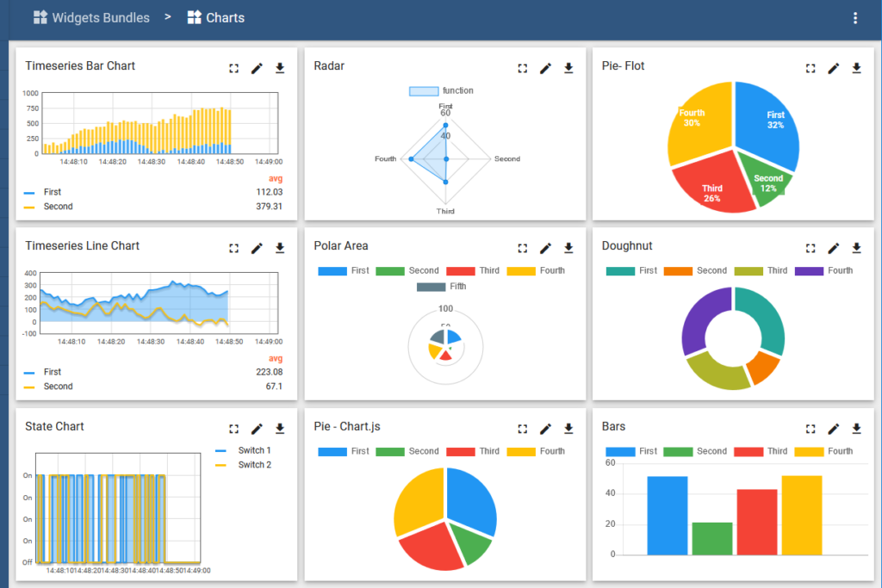Click 'Second' label in Timeseries Bar Chart legend

click(x=58, y=207)
